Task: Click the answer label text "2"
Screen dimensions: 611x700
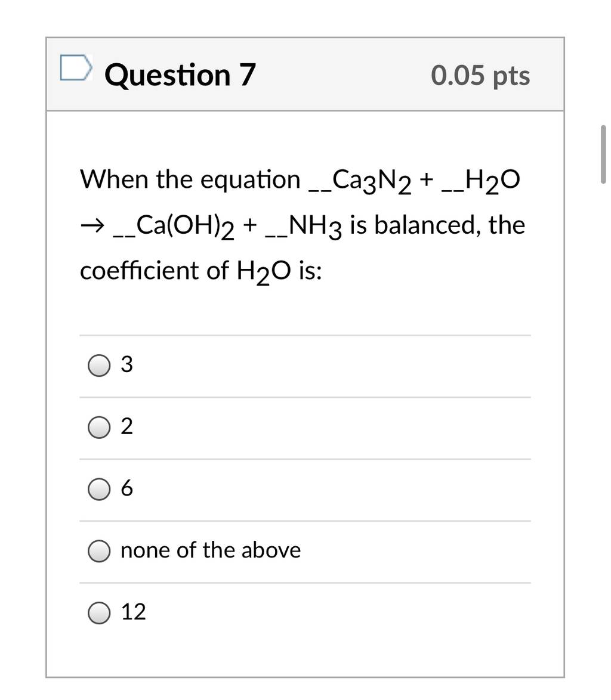Action: tap(127, 426)
